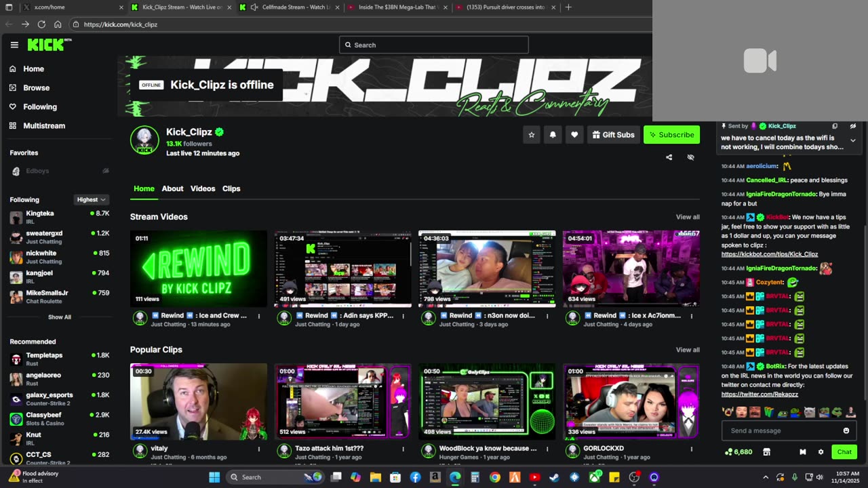Open the Rewind Ice and Crew video thumbnail

pyautogui.click(x=199, y=269)
